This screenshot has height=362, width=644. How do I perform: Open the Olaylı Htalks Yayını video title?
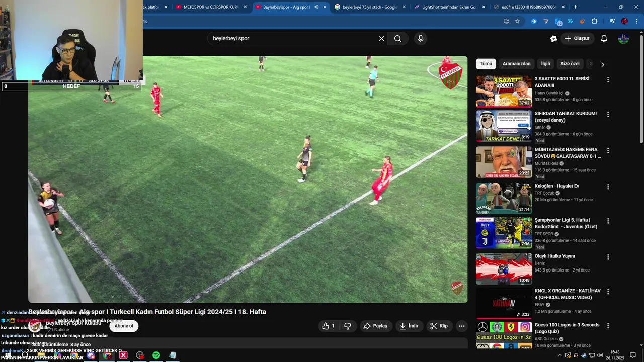(554, 256)
